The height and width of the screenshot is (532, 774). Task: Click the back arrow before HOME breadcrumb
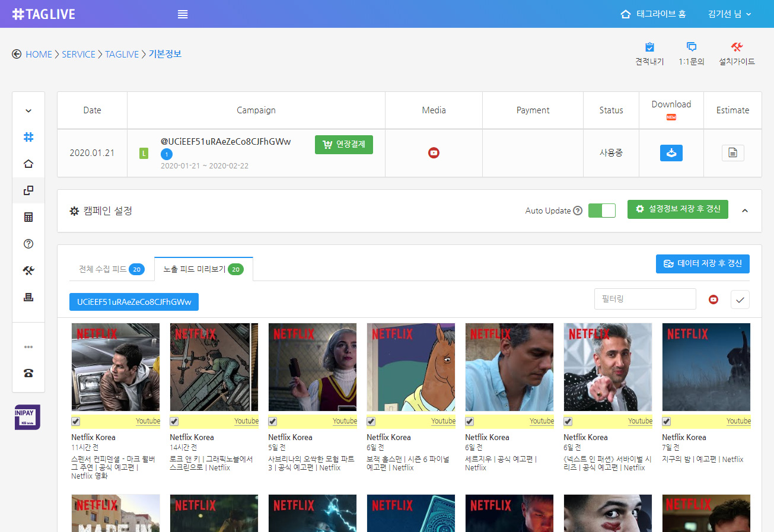coord(17,54)
